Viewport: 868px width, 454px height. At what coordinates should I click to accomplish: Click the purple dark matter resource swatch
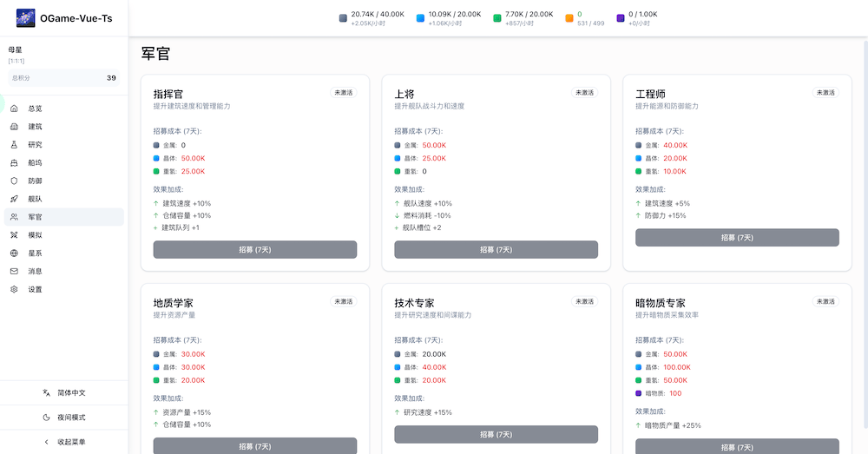pos(620,17)
